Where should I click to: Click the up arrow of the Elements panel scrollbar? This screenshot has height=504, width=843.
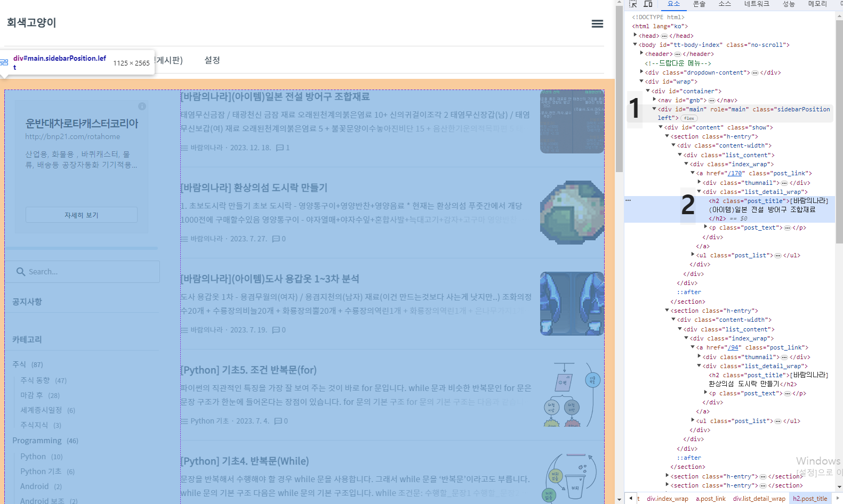[x=839, y=16]
